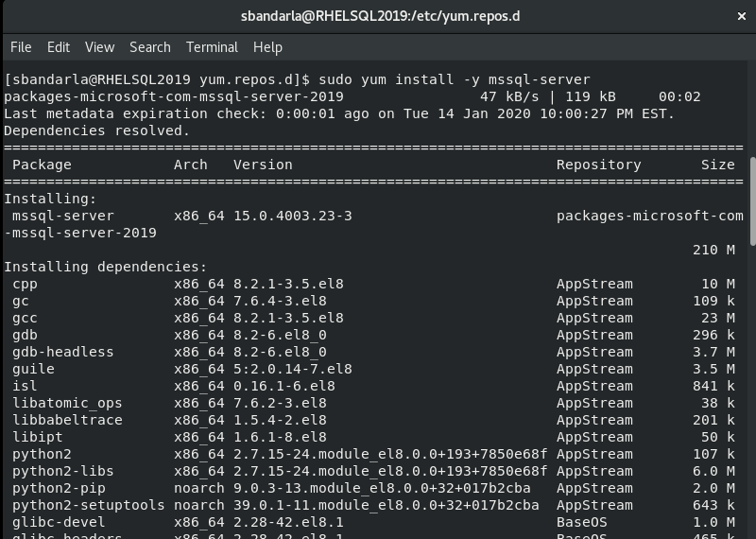Click the 'Dependencies resolved.' line

point(96,130)
